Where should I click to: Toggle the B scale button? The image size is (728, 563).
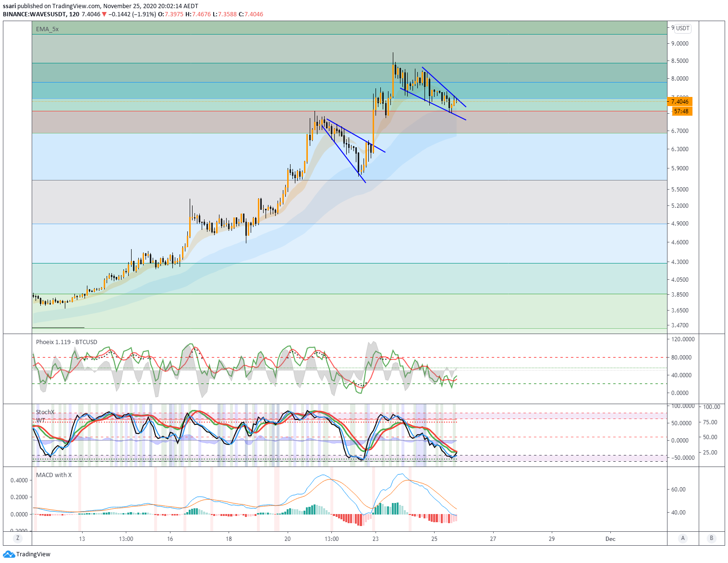pyautogui.click(x=712, y=538)
